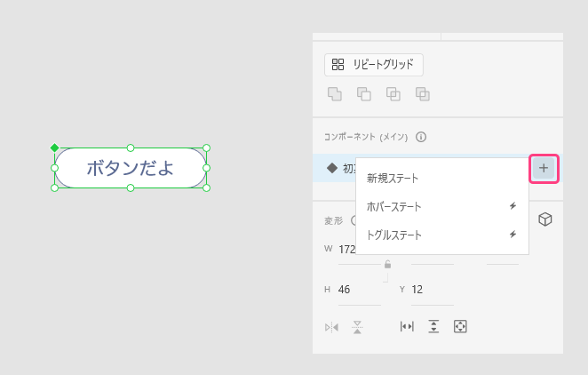The image size is (588, 375).
Task: Click the リピートグリッド button
Action: click(374, 64)
